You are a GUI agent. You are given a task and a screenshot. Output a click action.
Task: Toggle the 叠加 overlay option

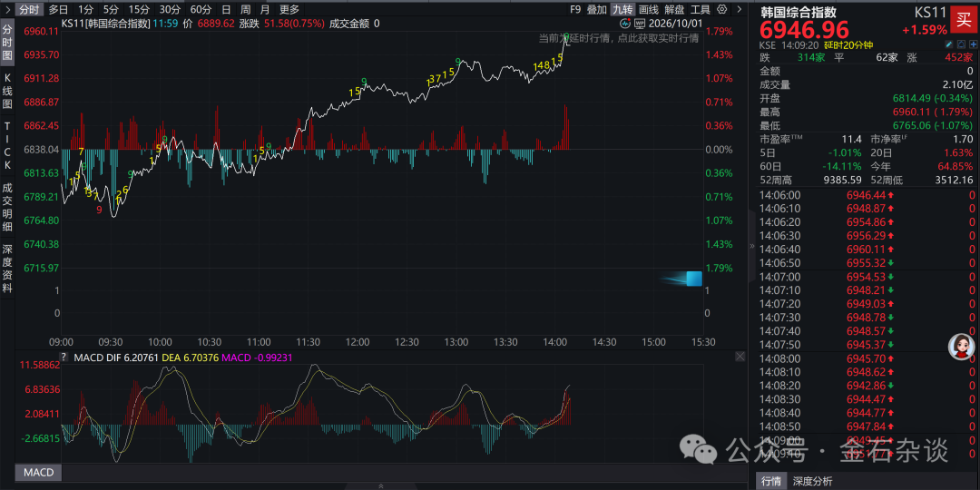pyautogui.click(x=597, y=9)
